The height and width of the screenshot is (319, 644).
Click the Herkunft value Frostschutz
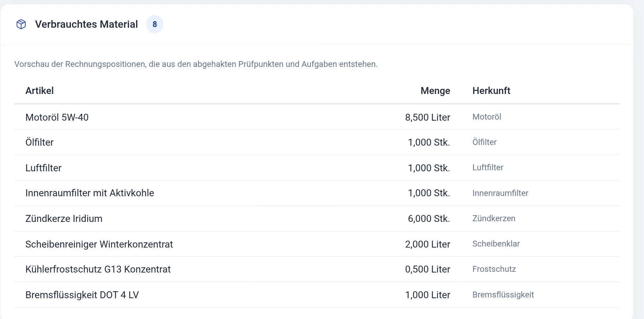pos(494,269)
